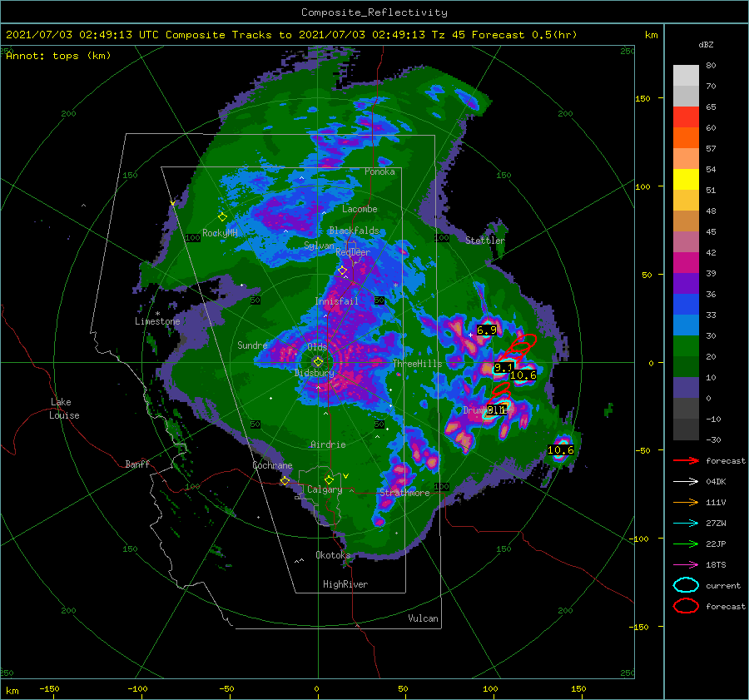
Task: Select the green 30–20 dBZ color swatch
Action: click(686, 346)
